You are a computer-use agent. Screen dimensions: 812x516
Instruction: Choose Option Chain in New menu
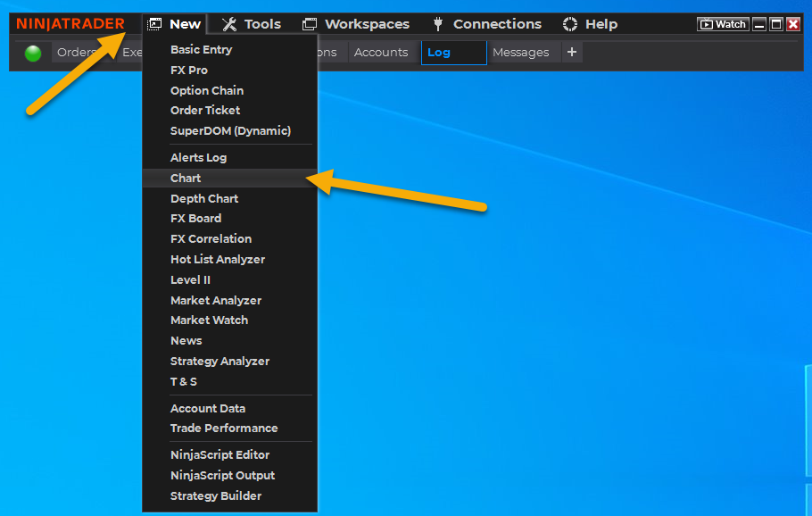click(207, 90)
